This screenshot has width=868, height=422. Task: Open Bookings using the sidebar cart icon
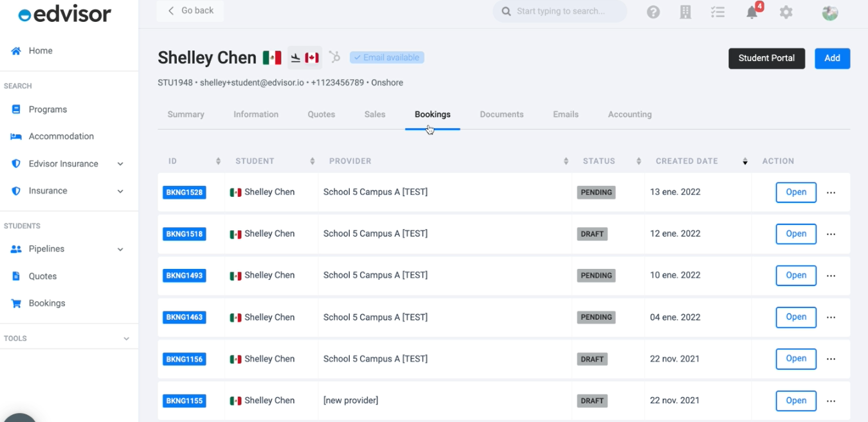tap(16, 303)
